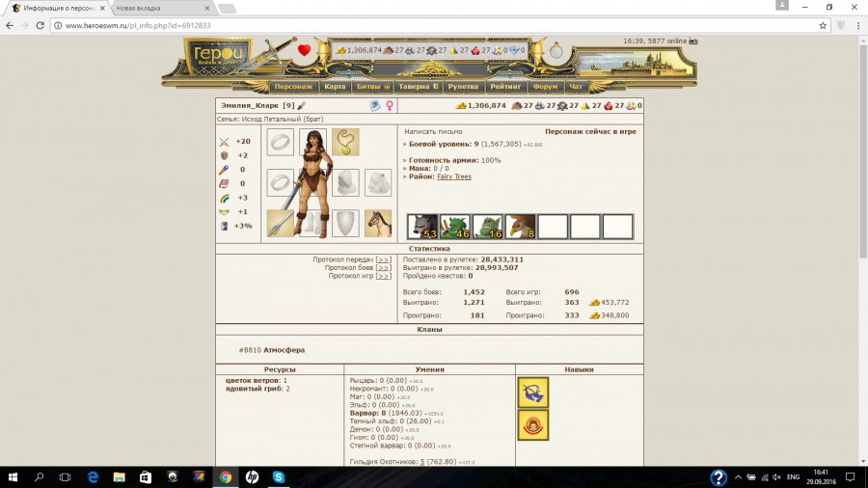Viewport: 868px width, 488px height.
Task: Click the red heart health icon
Action: pyautogui.click(x=304, y=50)
